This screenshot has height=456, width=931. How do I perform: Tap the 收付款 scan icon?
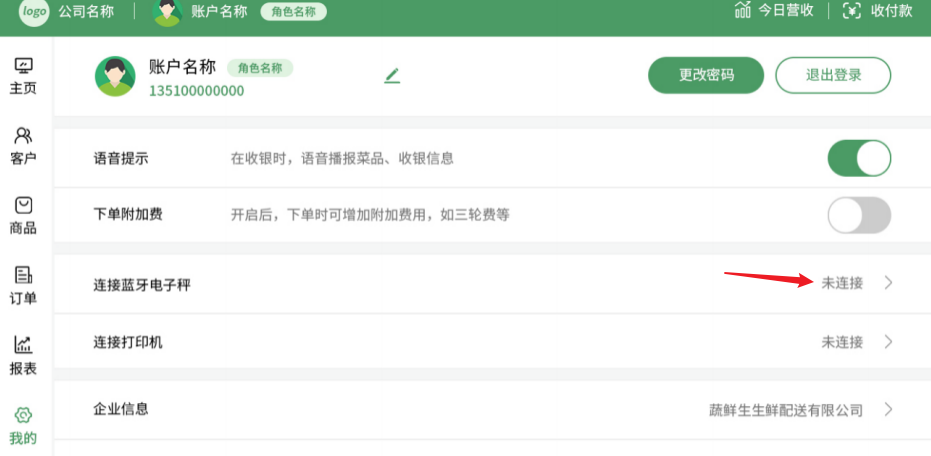(x=851, y=11)
